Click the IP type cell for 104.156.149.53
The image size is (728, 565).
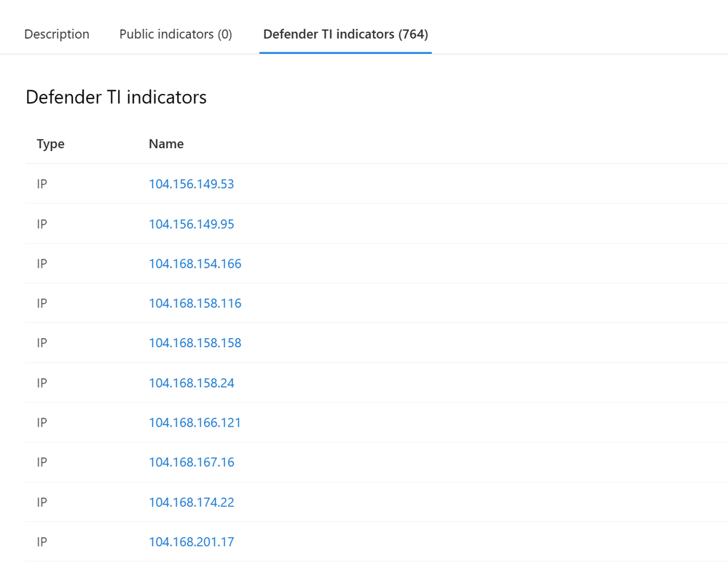[x=42, y=184]
